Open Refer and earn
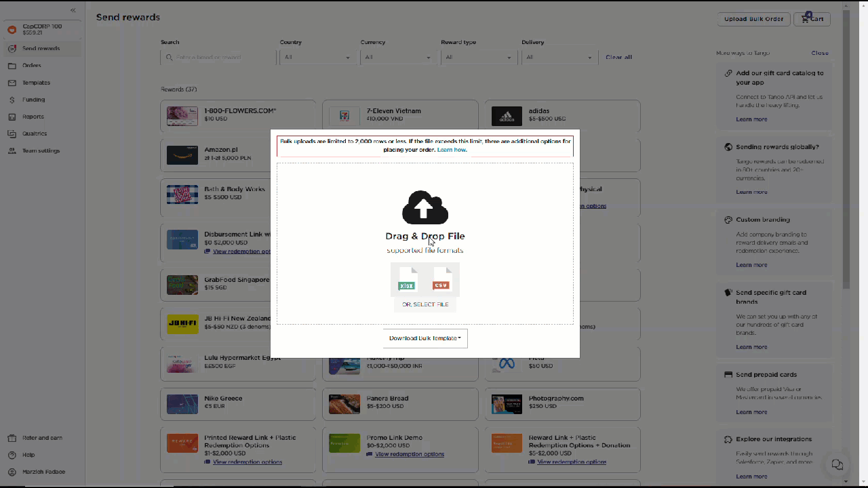Image resolution: width=868 pixels, height=488 pixels. coord(42,438)
